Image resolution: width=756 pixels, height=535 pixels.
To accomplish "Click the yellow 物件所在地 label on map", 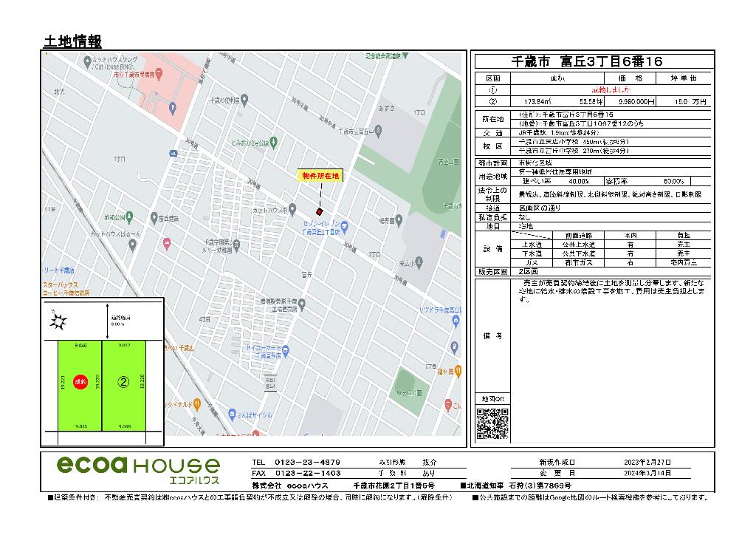I will tap(320, 176).
